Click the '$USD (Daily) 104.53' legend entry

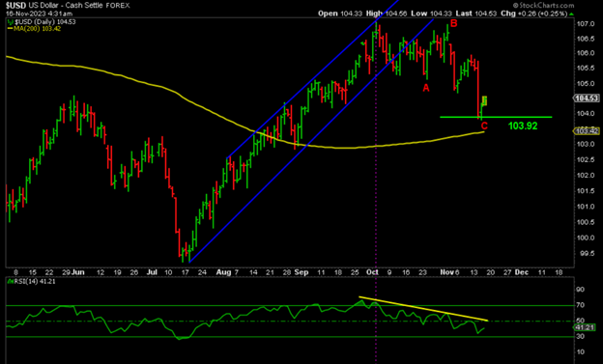(x=42, y=22)
